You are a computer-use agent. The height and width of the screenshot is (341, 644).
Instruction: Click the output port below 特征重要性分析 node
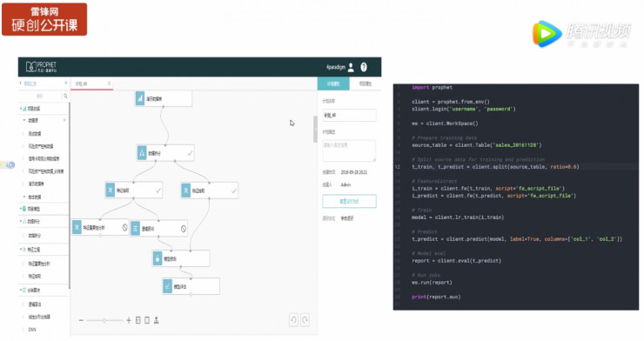point(100,235)
